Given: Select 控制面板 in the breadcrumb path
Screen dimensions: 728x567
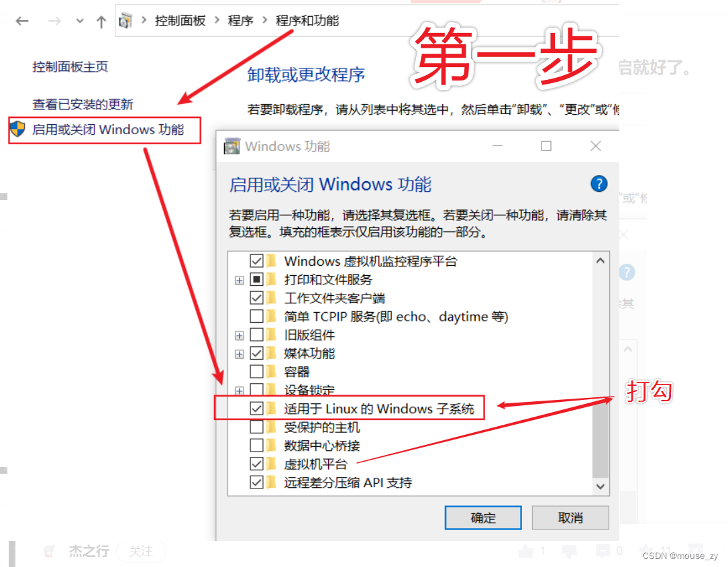Looking at the screenshot, I should tap(180, 21).
